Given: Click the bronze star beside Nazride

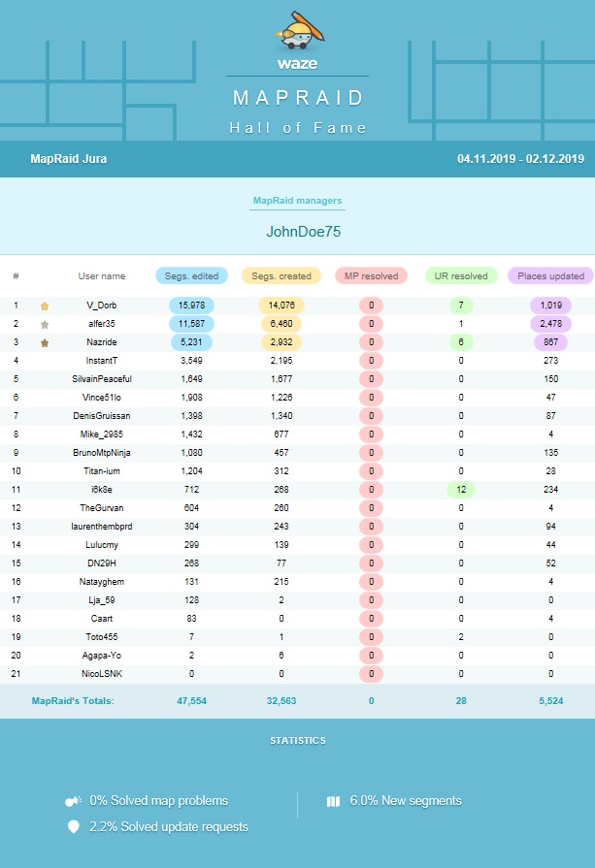Looking at the screenshot, I should point(44,342).
